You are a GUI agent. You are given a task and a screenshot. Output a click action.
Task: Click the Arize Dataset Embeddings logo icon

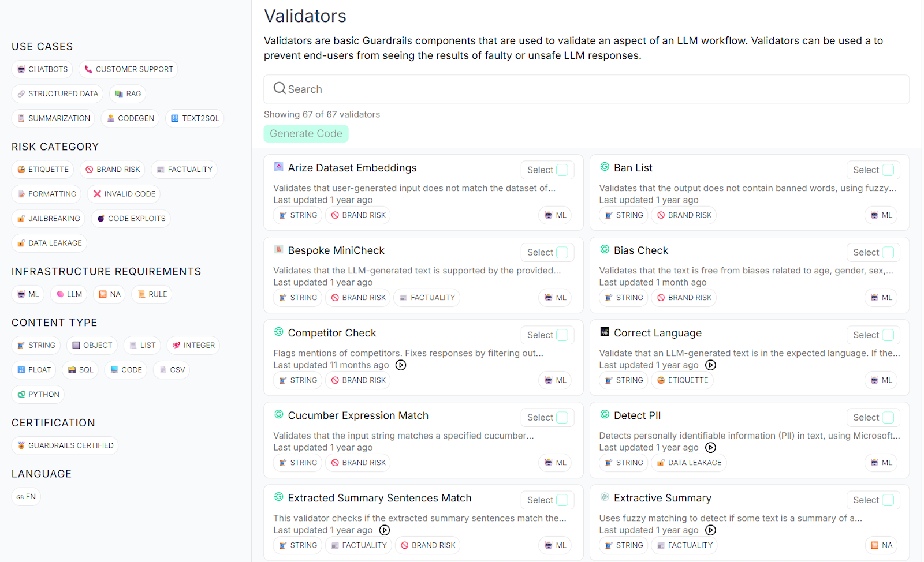[x=278, y=167]
